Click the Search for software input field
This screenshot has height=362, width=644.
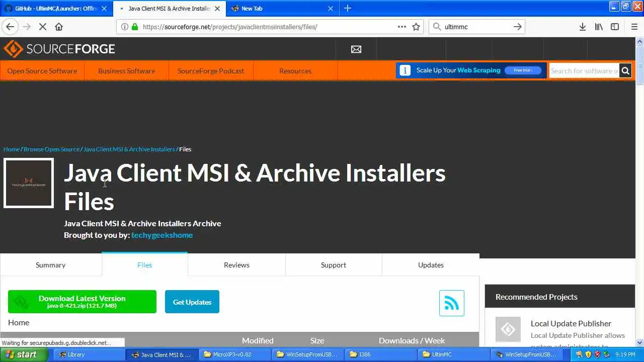(584, 71)
